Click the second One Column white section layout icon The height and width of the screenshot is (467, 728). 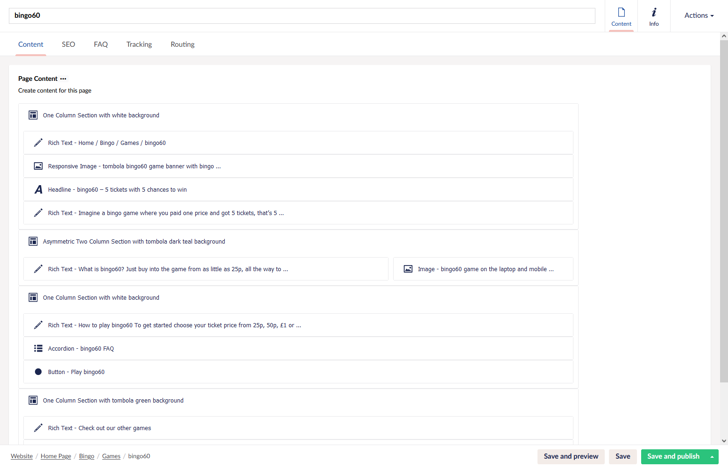click(x=33, y=298)
